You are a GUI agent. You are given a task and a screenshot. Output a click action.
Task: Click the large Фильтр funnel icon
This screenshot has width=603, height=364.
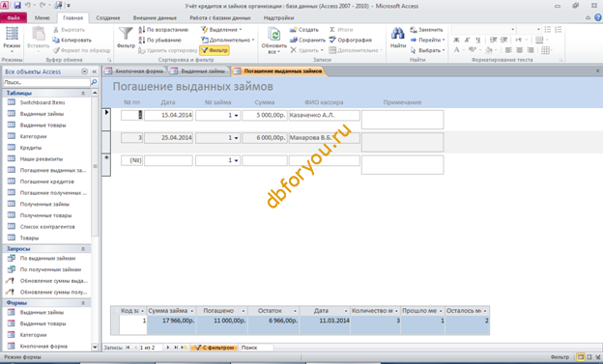pyautogui.click(x=126, y=38)
